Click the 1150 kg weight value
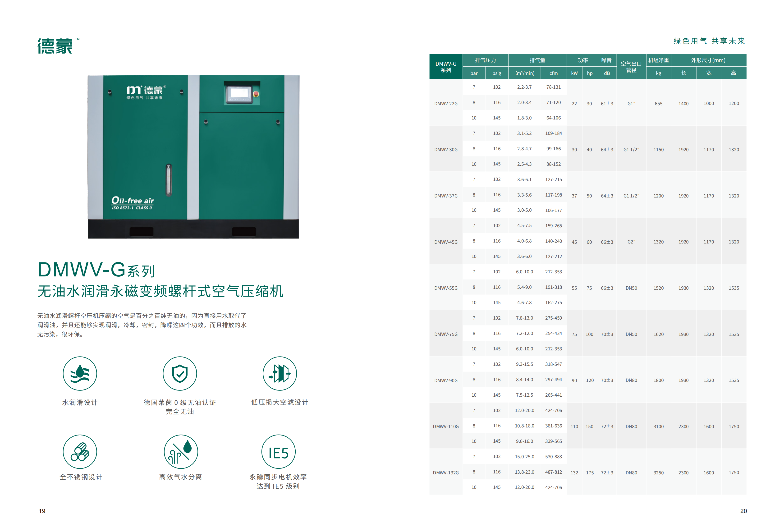 [659, 149]
